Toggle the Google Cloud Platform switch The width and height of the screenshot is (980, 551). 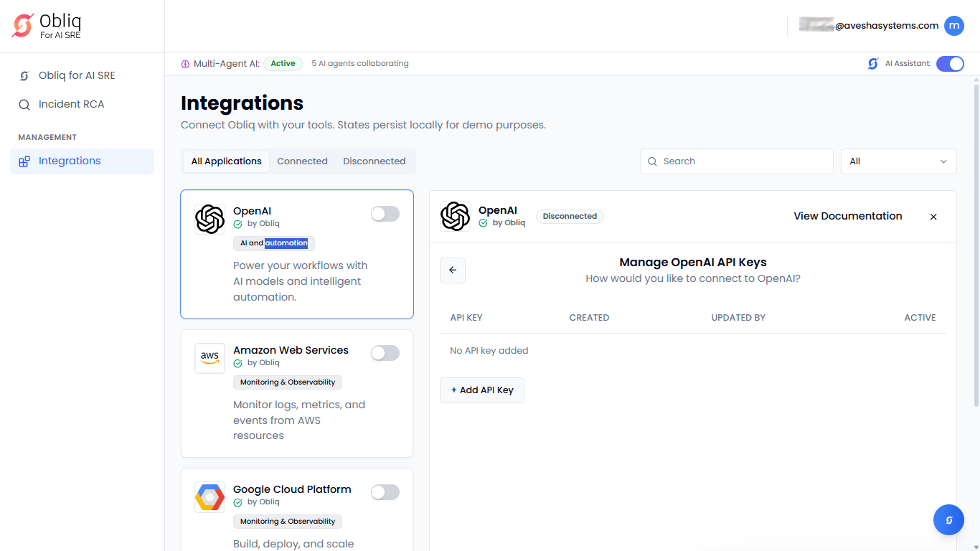385,492
